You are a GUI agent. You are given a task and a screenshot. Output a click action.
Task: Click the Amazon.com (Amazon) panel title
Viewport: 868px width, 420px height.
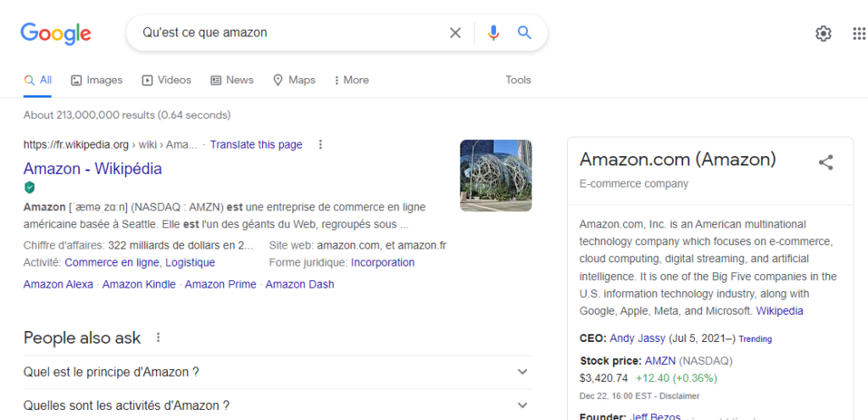click(677, 160)
